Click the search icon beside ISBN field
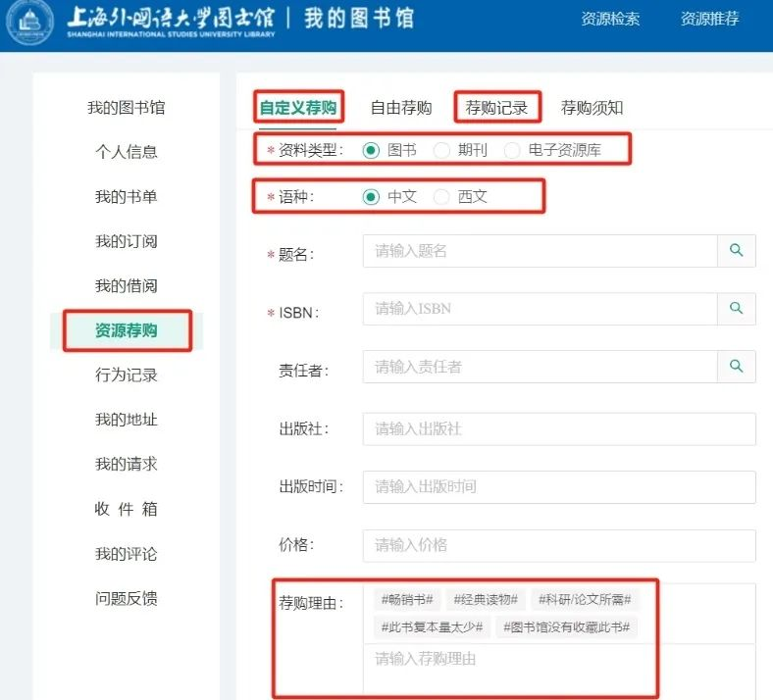Screen dimensions: 773x700 click(736, 309)
